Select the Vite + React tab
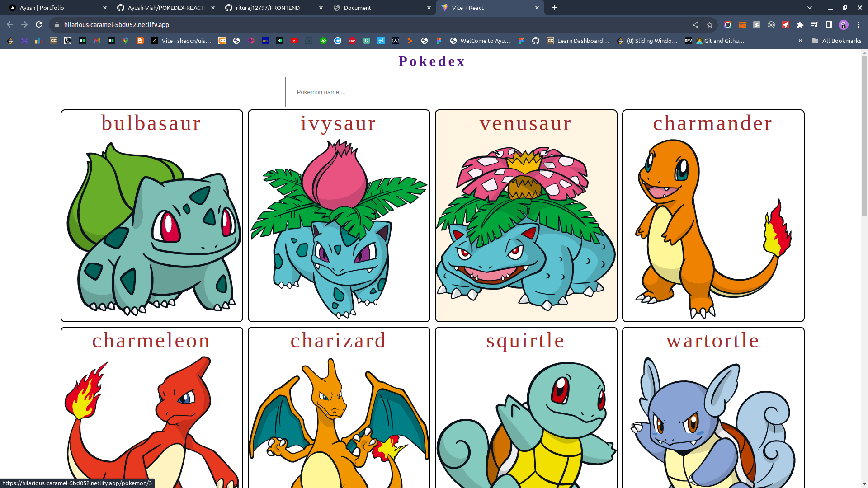868x488 pixels. 490,8
